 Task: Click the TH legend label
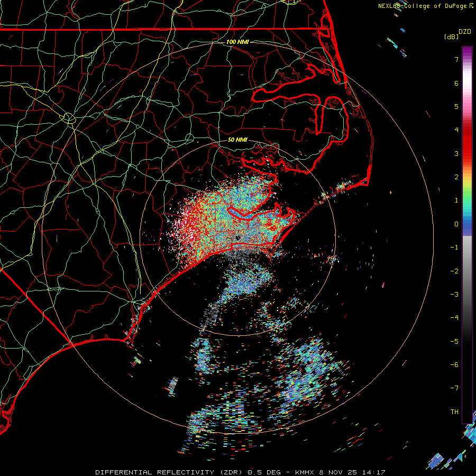pyautogui.click(x=454, y=412)
